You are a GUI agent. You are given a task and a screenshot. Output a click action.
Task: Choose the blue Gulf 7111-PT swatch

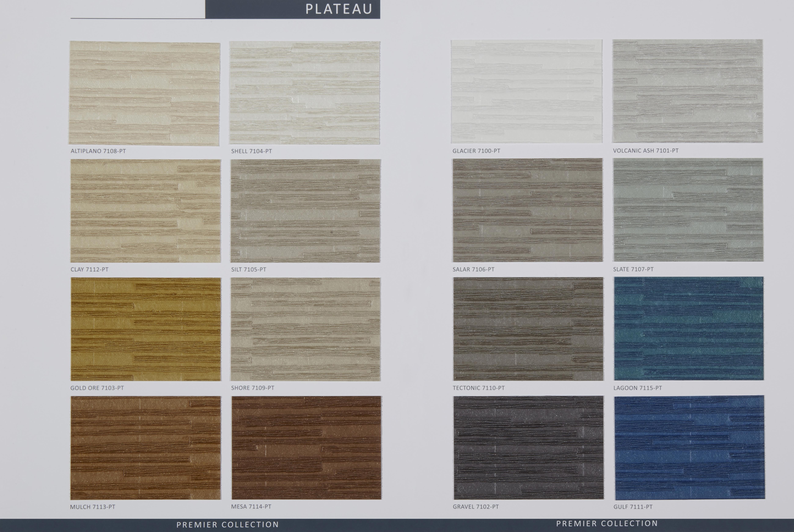pyautogui.click(x=689, y=447)
